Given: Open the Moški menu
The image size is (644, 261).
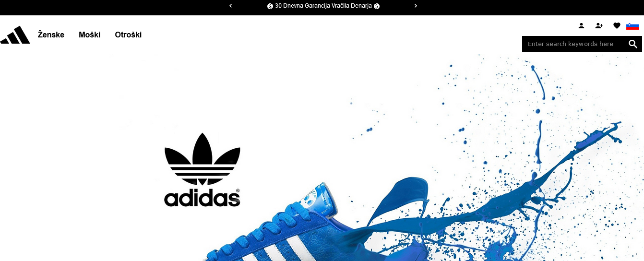Looking at the screenshot, I should [x=90, y=35].
